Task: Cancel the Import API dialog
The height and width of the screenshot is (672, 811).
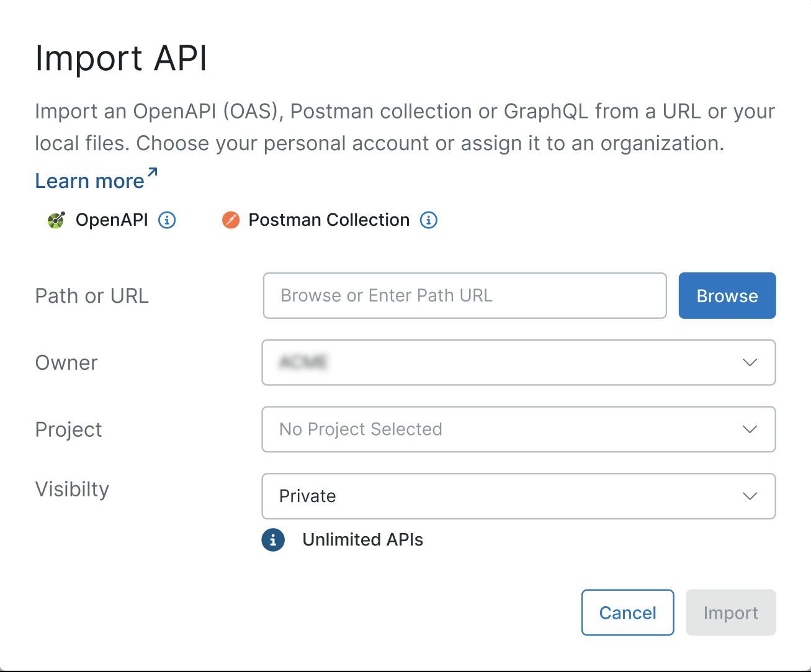Action: (627, 612)
